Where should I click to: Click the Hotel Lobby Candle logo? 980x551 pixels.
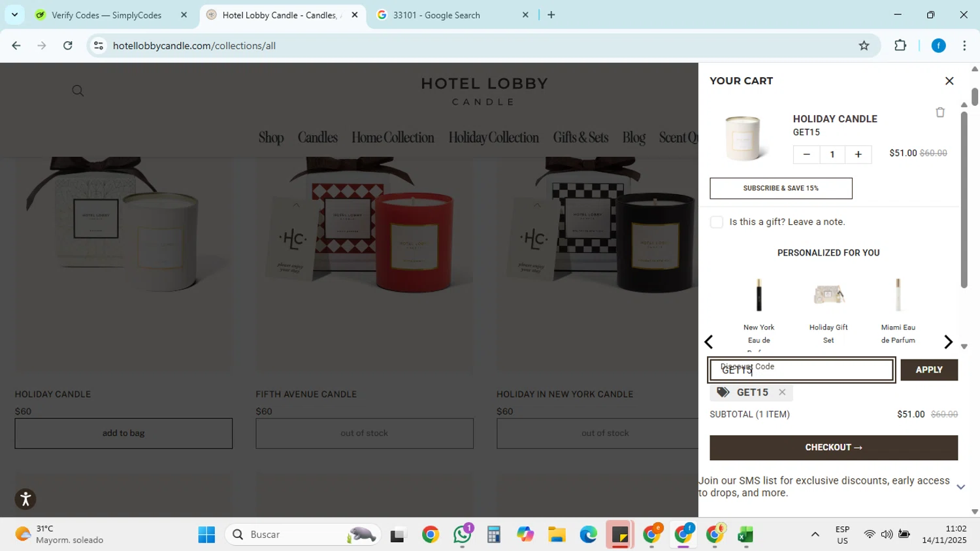pyautogui.click(x=484, y=92)
